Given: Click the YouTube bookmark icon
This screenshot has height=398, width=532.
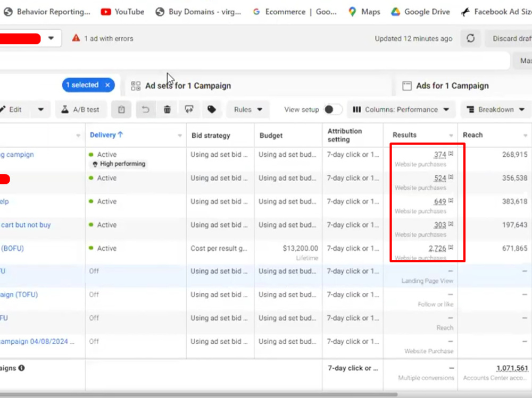Looking at the screenshot, I should pos(106,12).
